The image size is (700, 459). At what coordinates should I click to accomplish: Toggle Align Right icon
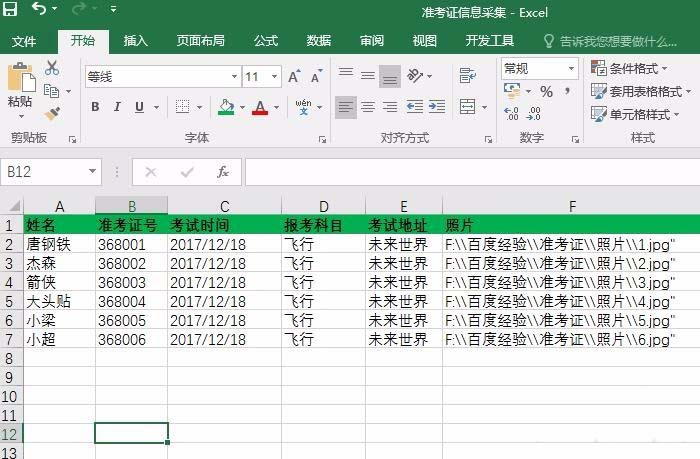pos(390,107)
